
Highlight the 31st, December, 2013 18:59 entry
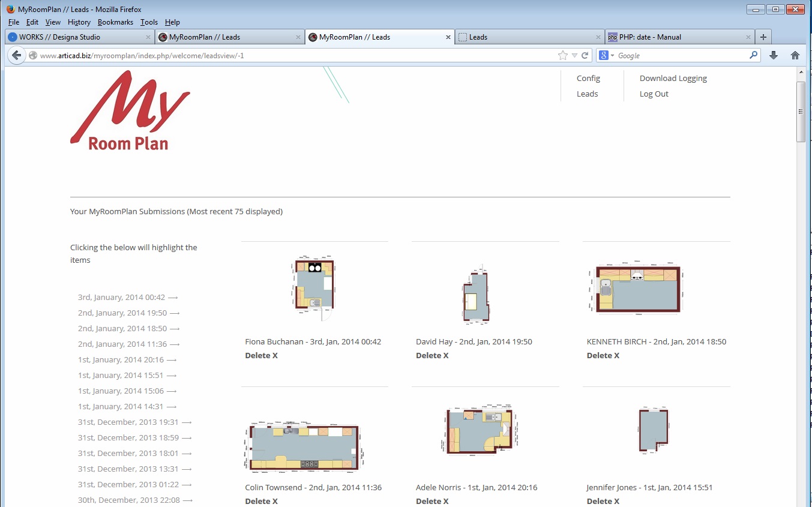coord(135,437)
